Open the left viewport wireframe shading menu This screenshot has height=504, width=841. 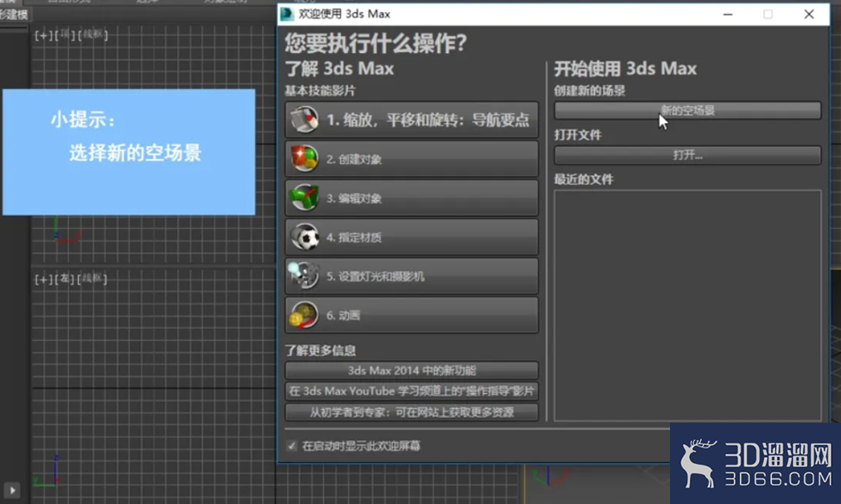pyautogui.click(x=92, y=278)
